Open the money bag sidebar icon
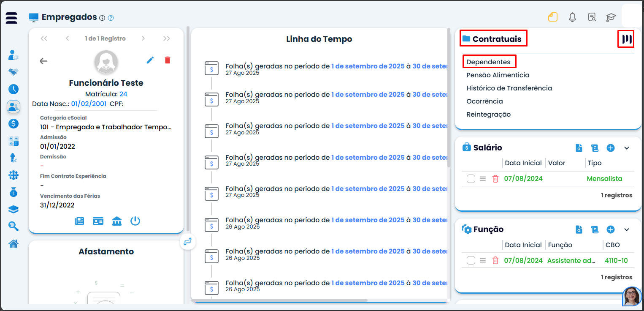This screenshot has width=644, height=311. (14, 192)
